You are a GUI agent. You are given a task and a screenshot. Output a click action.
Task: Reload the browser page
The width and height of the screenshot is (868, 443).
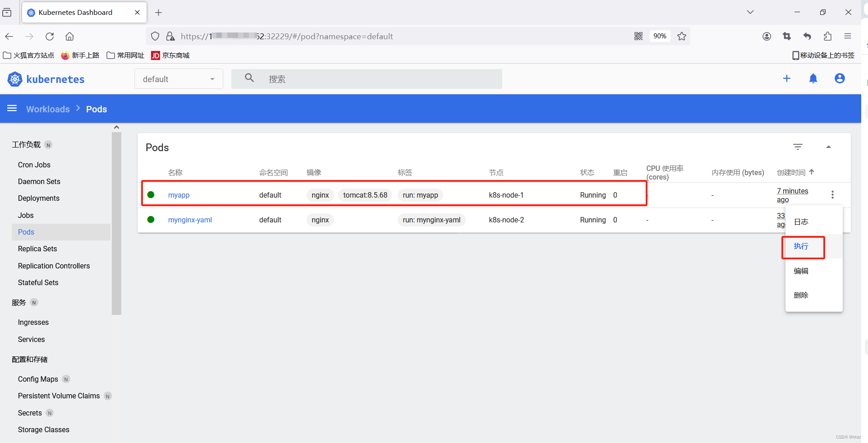50,37
